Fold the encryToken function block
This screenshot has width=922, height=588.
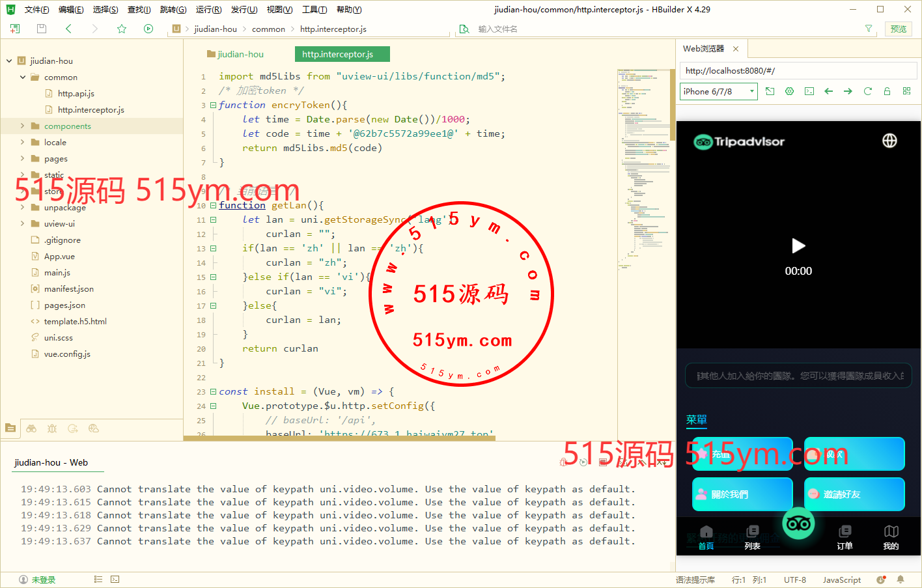213,105
